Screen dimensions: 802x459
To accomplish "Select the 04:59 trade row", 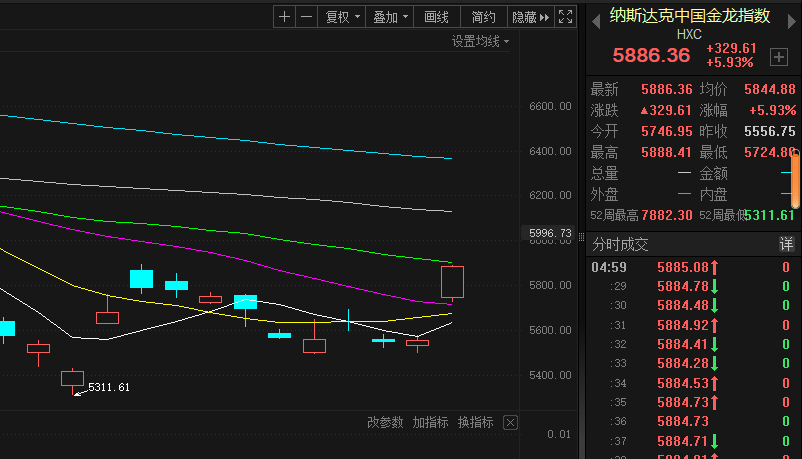I will pyautogui.click(x=693, y=267).
